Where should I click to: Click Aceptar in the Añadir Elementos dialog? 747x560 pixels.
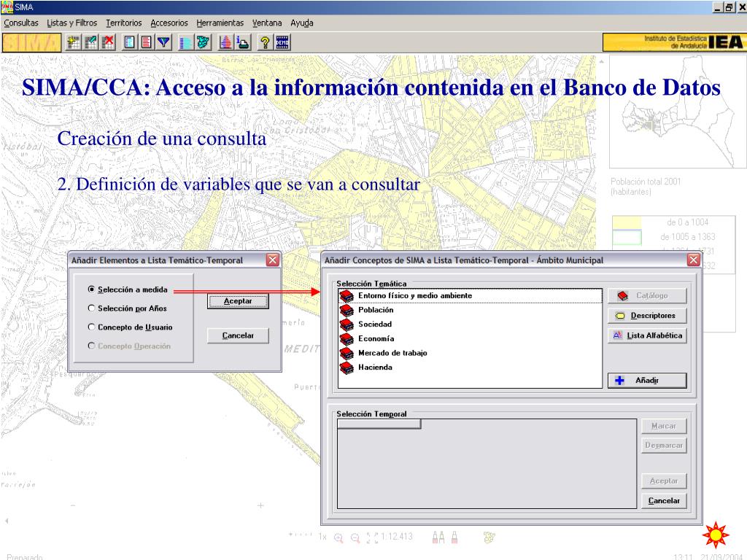click(239, 301)
